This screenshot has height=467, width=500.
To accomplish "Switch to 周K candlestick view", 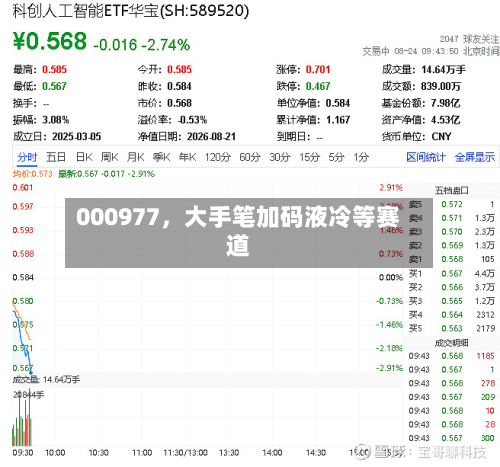I will [110, 157].
